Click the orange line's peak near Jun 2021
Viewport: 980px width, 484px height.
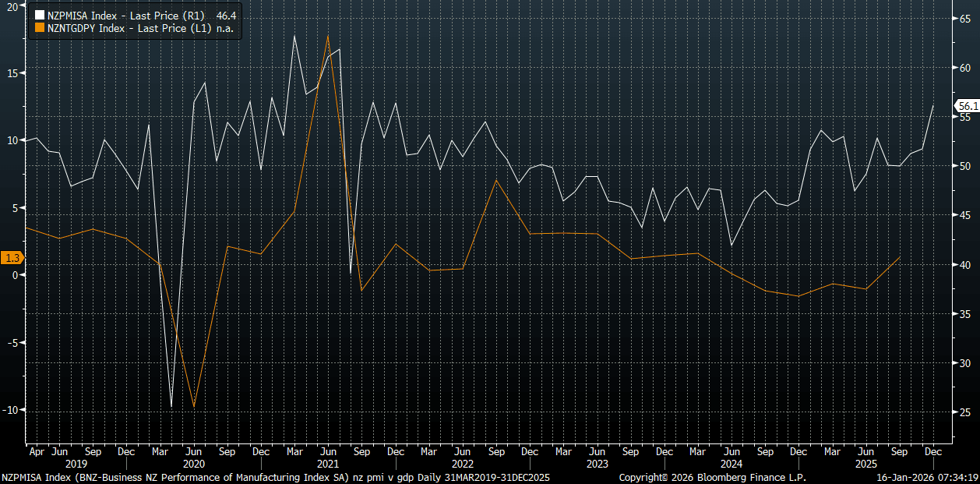point(327,35)
